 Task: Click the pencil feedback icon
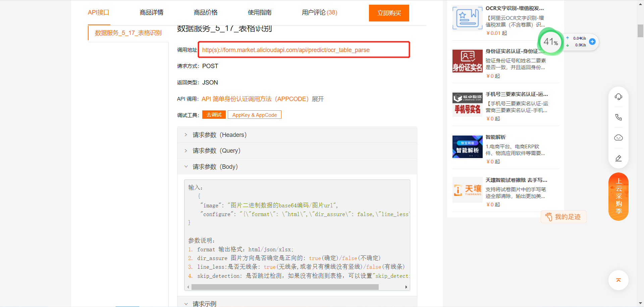point(619,158)
